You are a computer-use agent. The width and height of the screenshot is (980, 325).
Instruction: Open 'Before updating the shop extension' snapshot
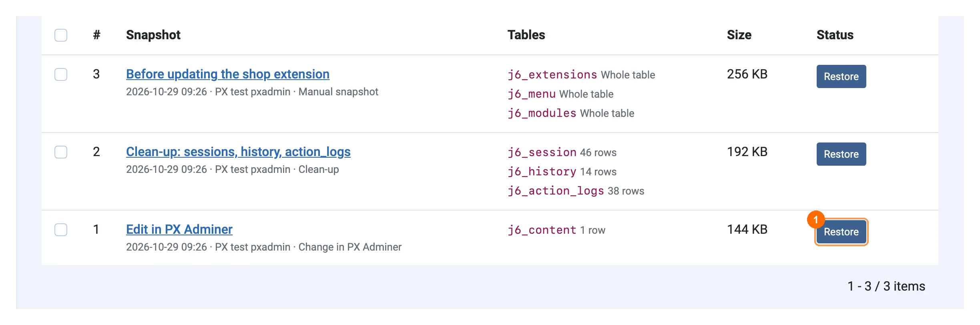click(x=228, y=74)
